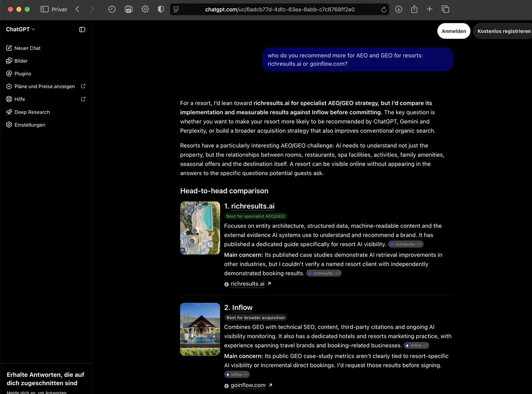
Task: Click the Anmelden button
Action: click(x=454, y=31)
